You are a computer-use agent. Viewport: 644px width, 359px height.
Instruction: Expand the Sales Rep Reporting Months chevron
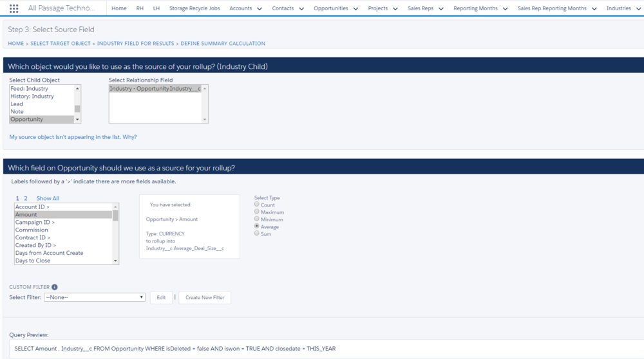click(594, 8)
